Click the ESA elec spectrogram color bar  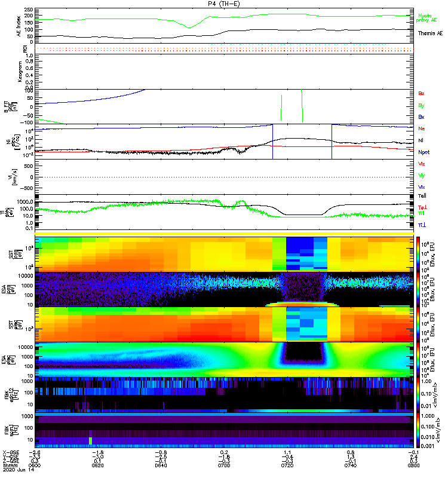pos(418,360)
